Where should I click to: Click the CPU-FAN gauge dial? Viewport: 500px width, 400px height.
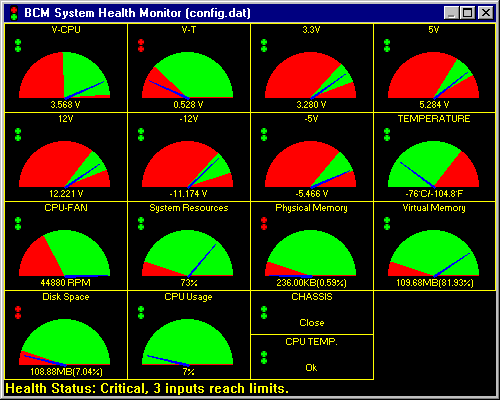tap(64, 253)
